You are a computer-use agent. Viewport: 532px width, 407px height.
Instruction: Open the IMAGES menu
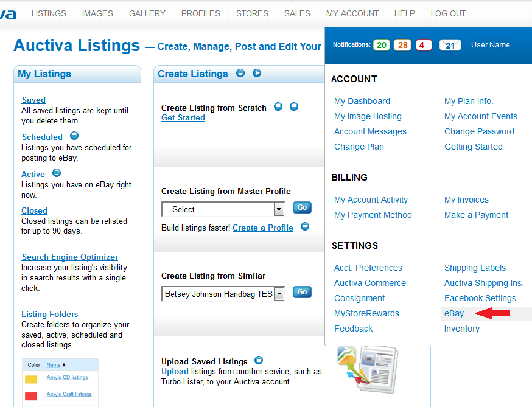point(97,13)
